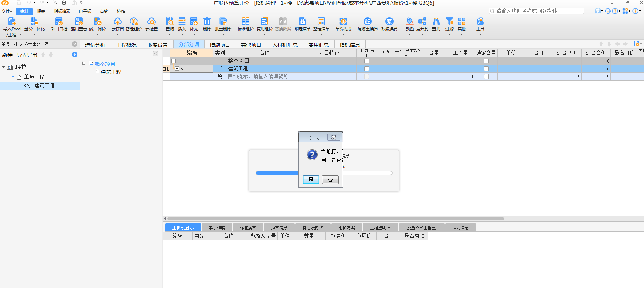Image resolution: width=644 pixels, height=288 pixels.
Task: Click 锁定清单 lock list icon
Action: pos(303,22)
